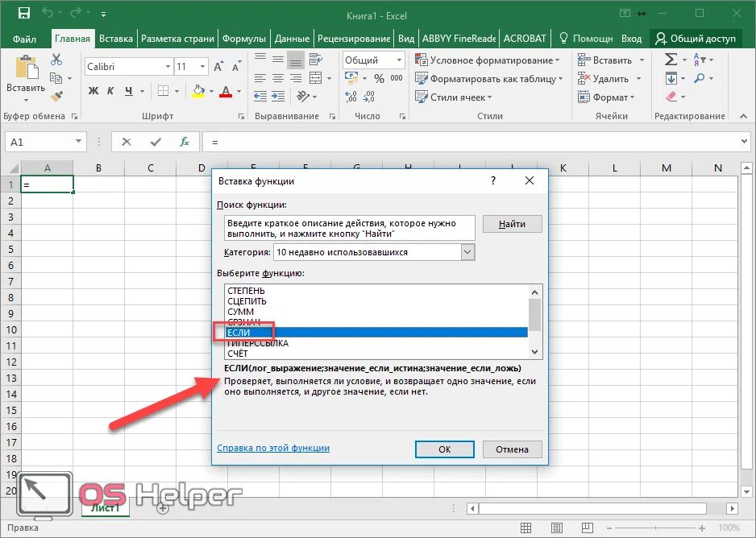Open the Формат cells dropdown
Screen dimensions: 756x538
(606, 97)
